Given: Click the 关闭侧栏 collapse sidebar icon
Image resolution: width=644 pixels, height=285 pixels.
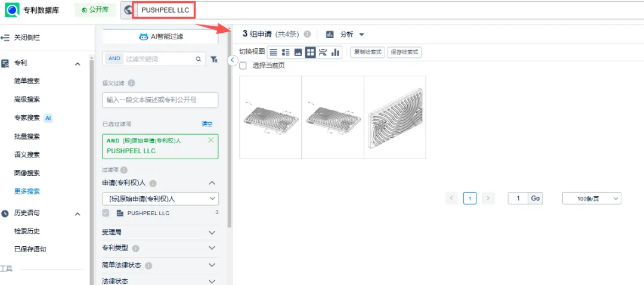Looking at the screenshot, I should (x=5, y=38).
